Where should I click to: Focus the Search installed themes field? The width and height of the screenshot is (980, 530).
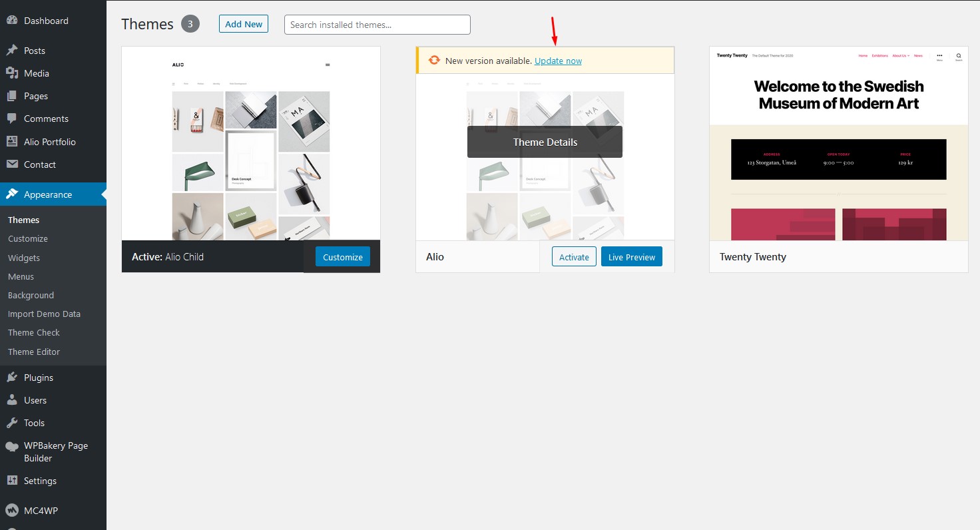pyautogui.click(x=377, y=25)
